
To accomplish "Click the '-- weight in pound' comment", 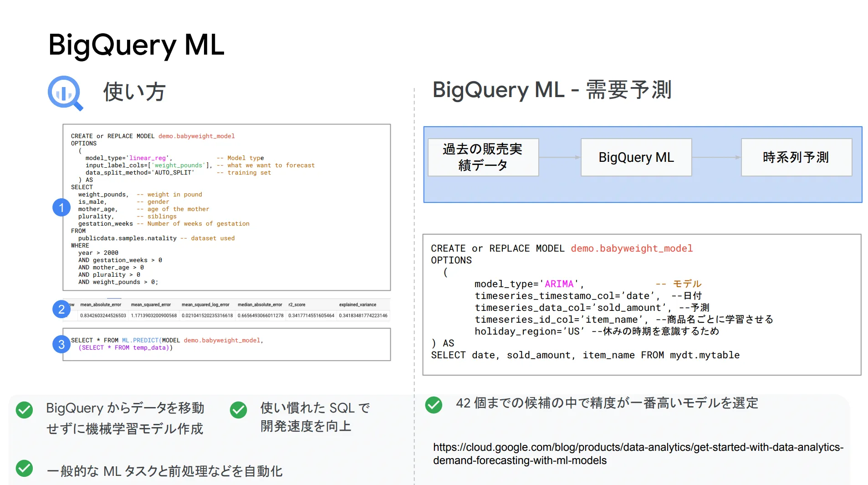I will (x=169, y=194).
